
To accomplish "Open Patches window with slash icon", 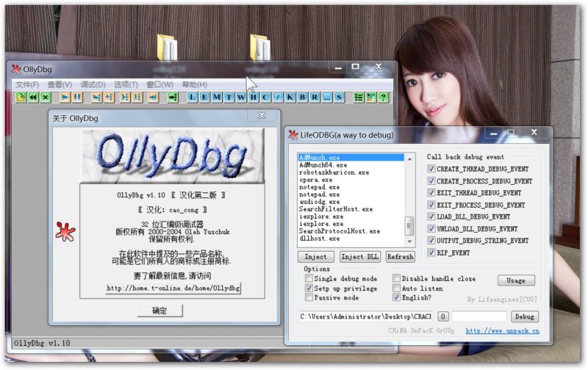I will 278,98.
